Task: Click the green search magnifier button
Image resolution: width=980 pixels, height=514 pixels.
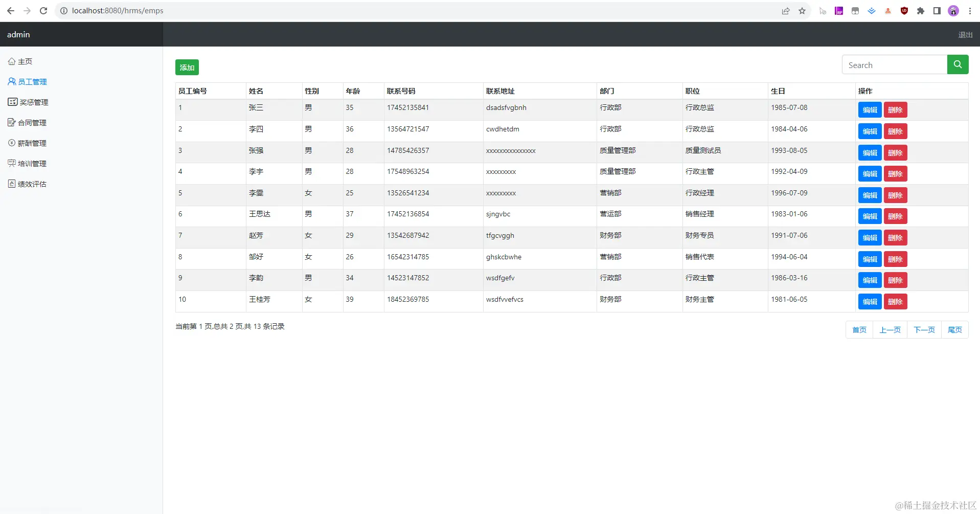Action: click(958, 64)
